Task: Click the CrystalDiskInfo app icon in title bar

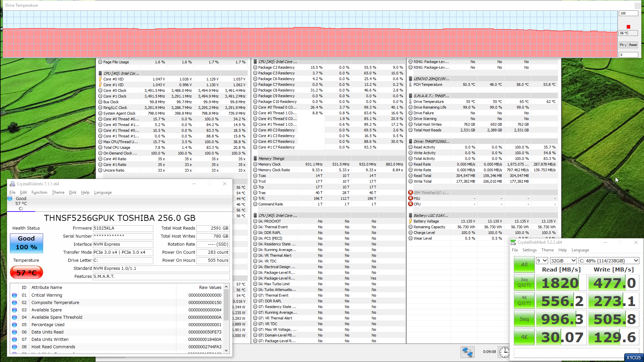Action: pos(12,184)
